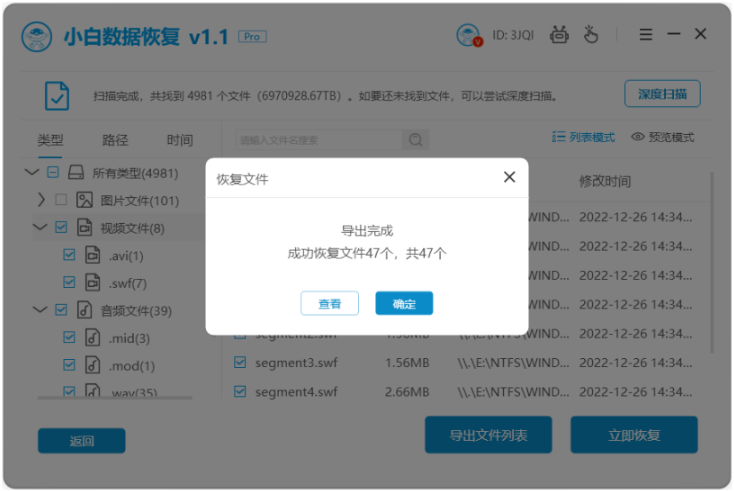
Task: Click the search magnifier icon
Action: 415,139
